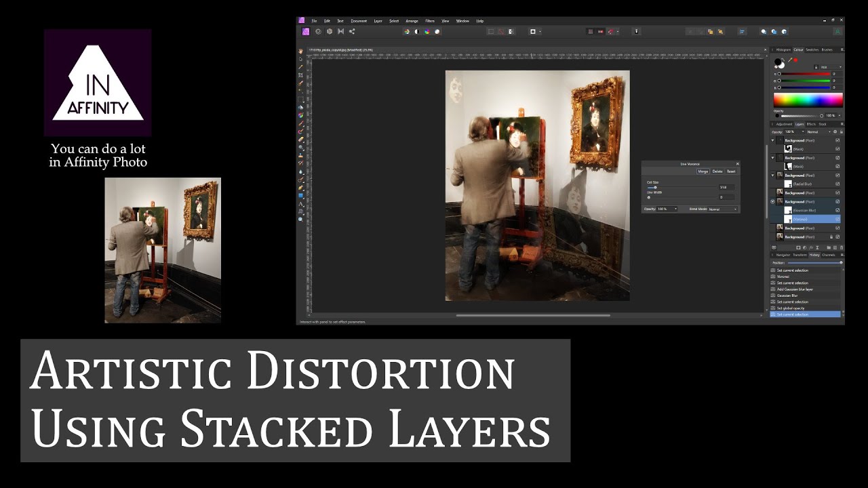
Task: Switch to the Tone Mapping Persona icon
Action: coord(340,31)
